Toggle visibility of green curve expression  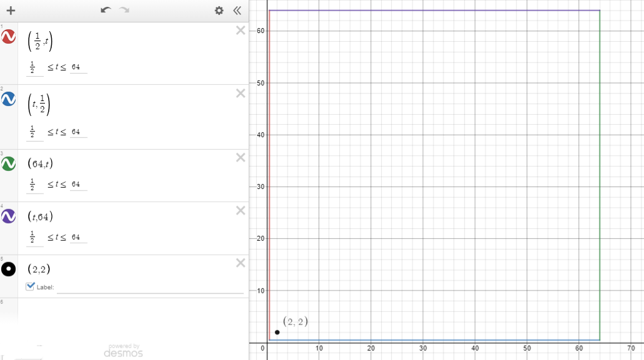[x=9, y=163]
